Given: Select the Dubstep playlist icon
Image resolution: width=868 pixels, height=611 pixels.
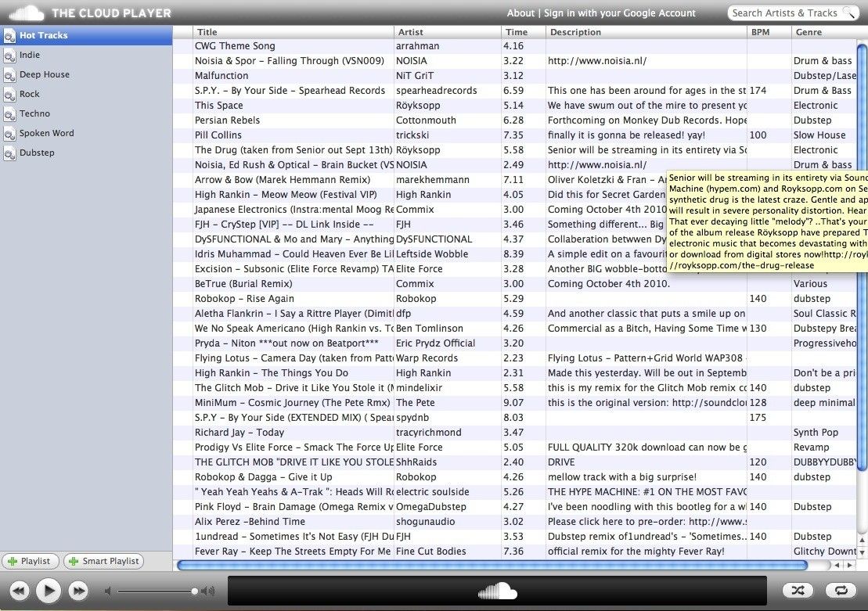Looking at the screenshot, I should click(11, 153).
